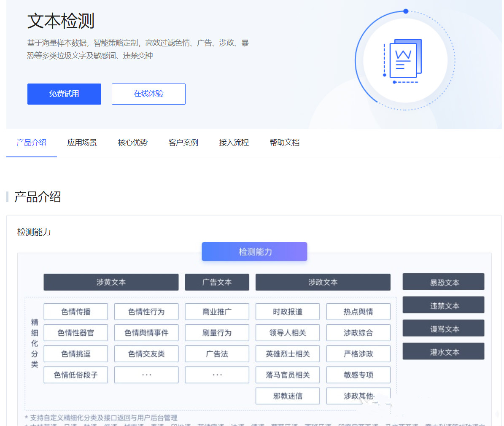Select the 广告文本 category header
The height and width of the screenshot is (426, 504).
217,282
